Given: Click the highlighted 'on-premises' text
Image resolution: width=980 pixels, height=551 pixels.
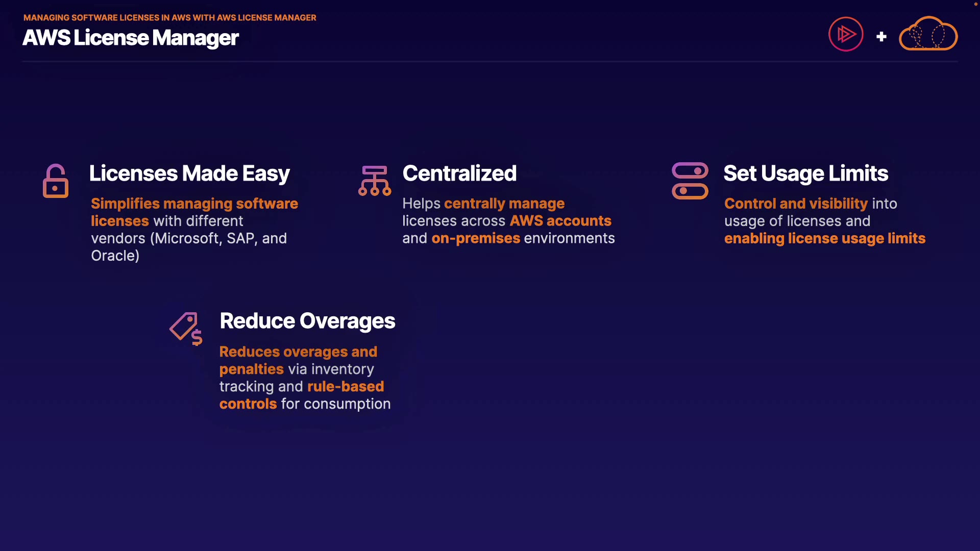Looking at the screenshot, I should pyautogui.click(x=476, y=238).
